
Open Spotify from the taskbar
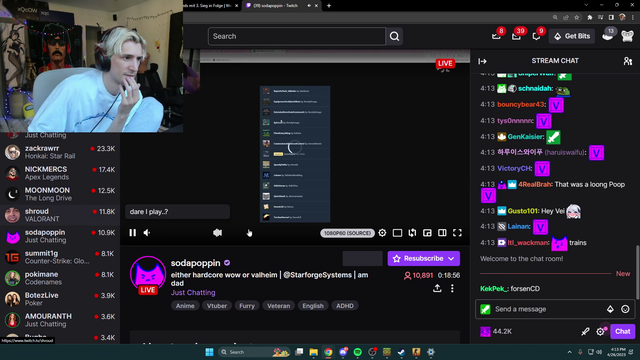[x=358, y=352]
